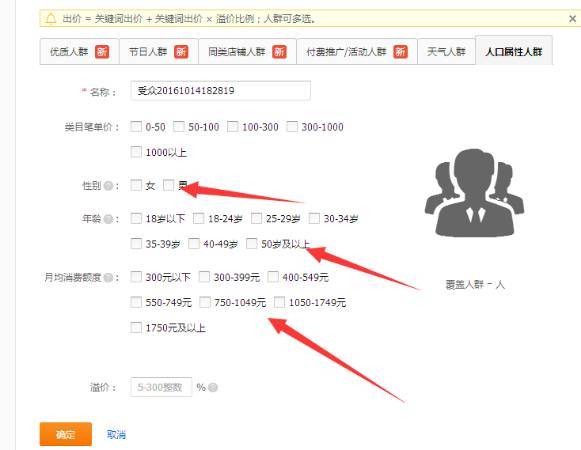Check the 100-300 category price checkbox
The height and width of the screenshot is (450, 581).
point(232,127)
